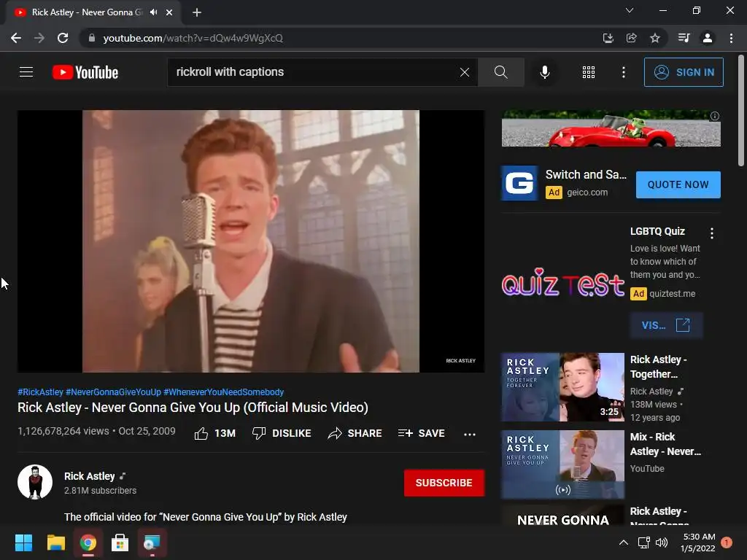Open Rick Astley's channel avatar

pos(35,482)
